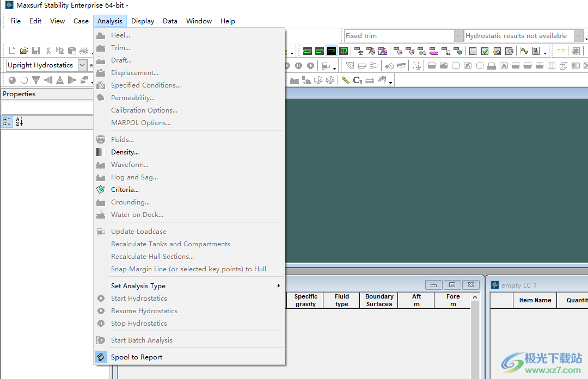Click the table with green checkmark icon
This screenshot has height=379, width=588.
click(x=485, y=51)
